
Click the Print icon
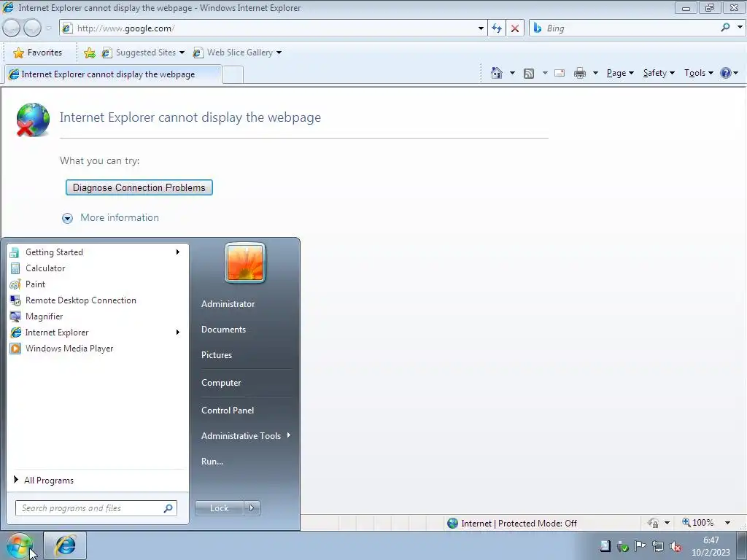click(580, 73)
